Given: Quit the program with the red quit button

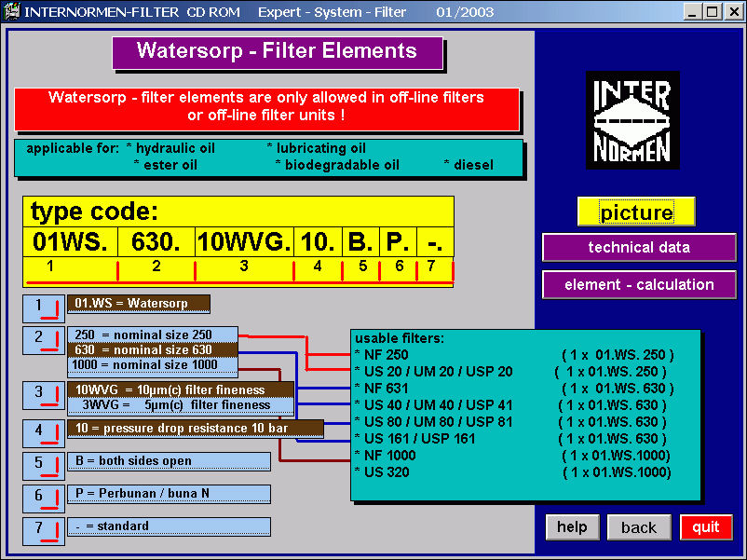Looking at the screenshot, I should 706,527.
